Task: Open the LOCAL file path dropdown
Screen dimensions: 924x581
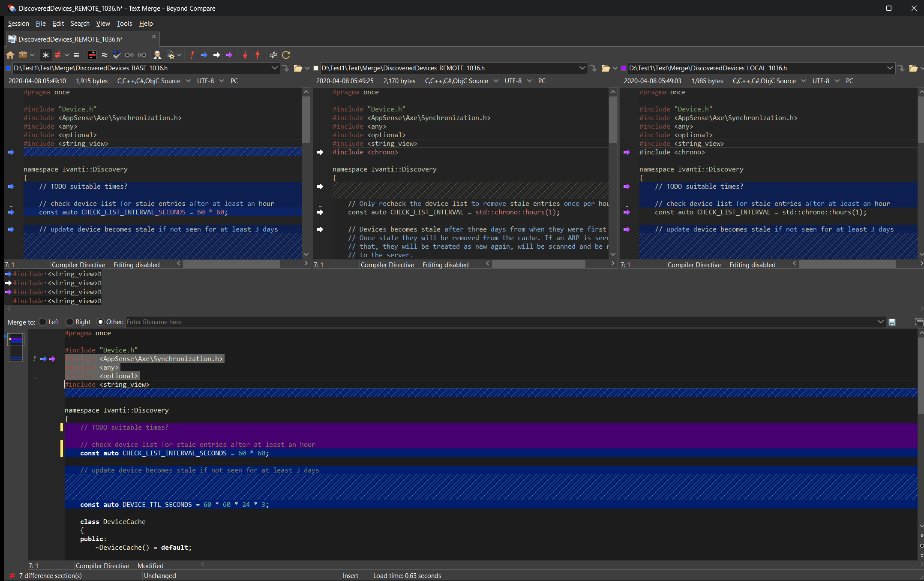Action: (890, 68)
